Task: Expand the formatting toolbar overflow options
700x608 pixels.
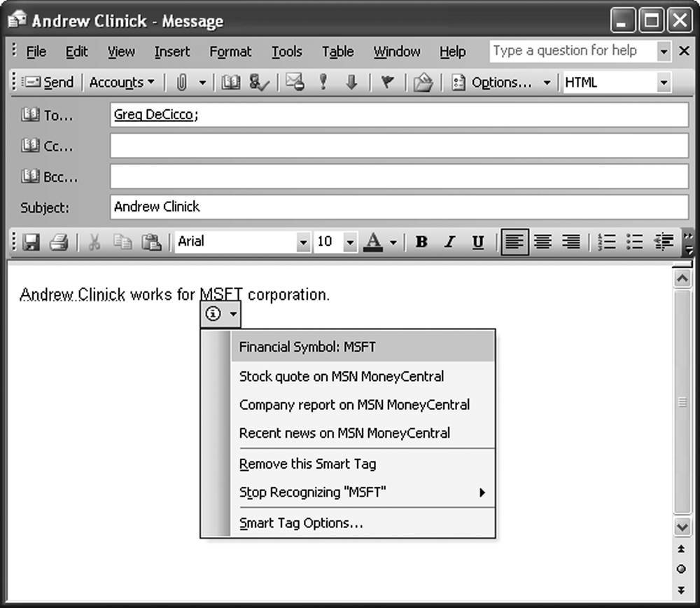Action: click(689, 242)
